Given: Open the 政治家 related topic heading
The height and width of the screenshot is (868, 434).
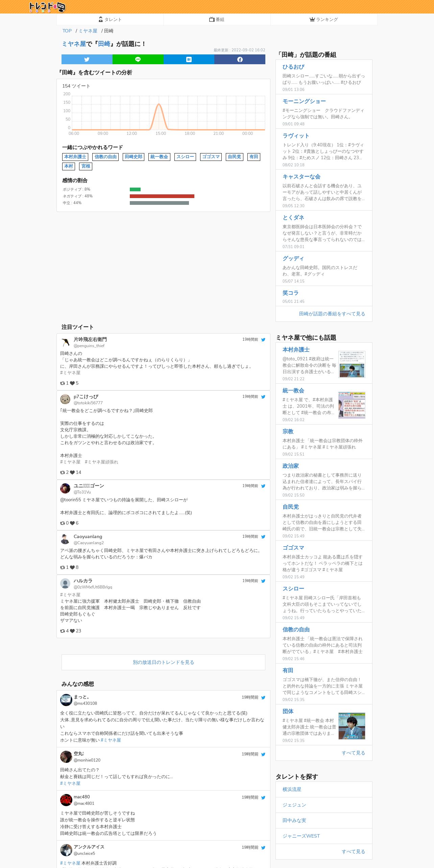Looking at the screenshot, I should pos(291,466).
